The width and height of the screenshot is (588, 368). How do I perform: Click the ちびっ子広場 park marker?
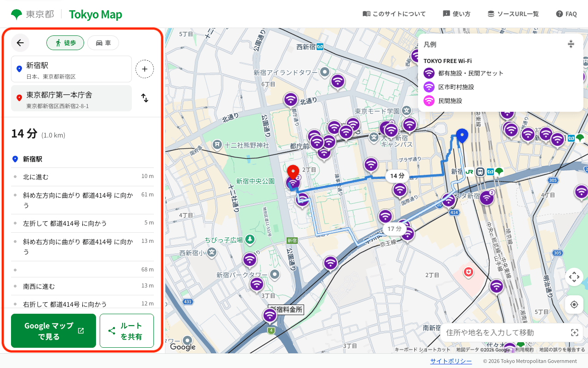tap(249, 239)
